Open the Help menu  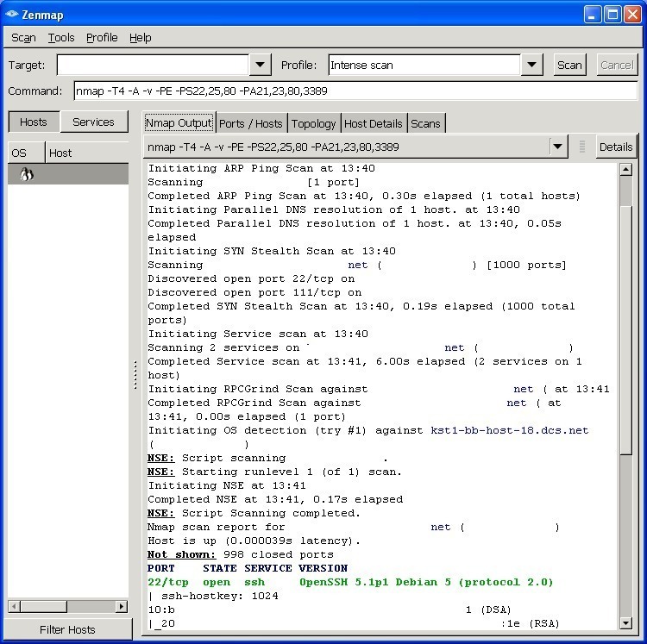[x=141, y=38]
